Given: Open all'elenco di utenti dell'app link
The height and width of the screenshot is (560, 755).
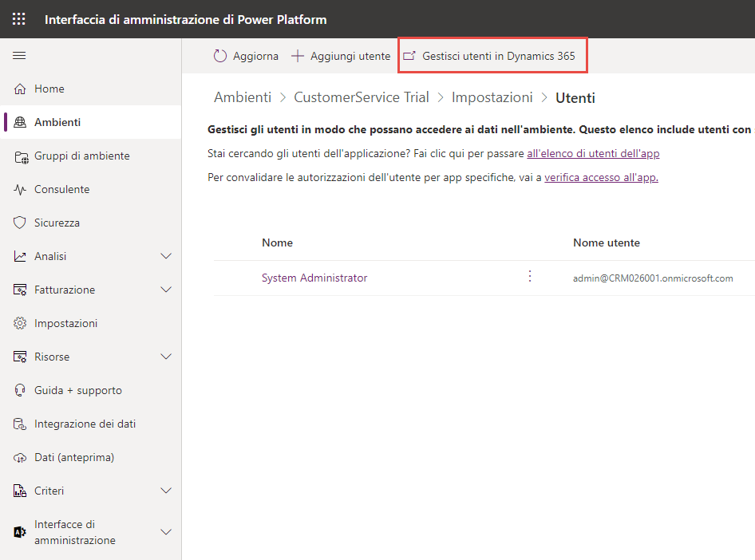Looking at the screenshot, I should point(593,153).
